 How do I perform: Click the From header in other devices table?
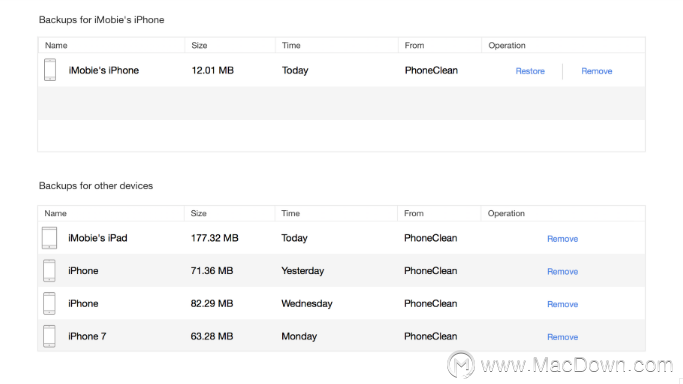click(x=413, y=213)
